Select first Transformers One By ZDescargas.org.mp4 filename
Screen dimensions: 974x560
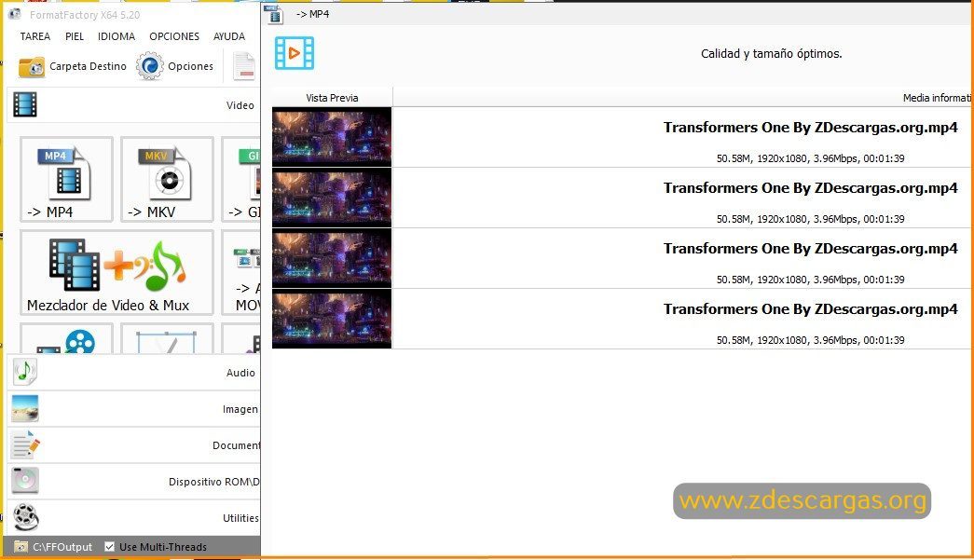[811, 128]
